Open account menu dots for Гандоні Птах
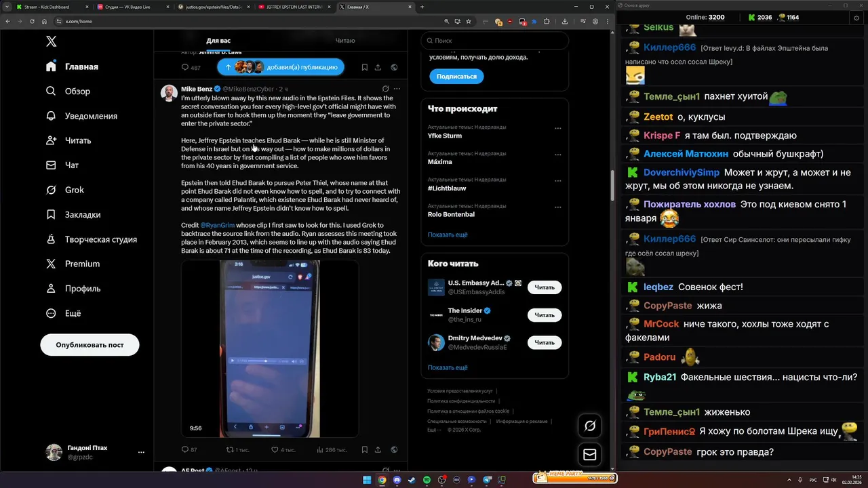 [141, 452]
